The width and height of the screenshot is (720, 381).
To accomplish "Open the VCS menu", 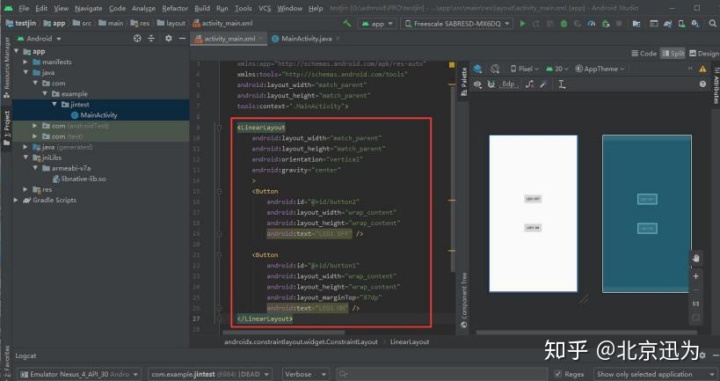I will pos(264,8).
